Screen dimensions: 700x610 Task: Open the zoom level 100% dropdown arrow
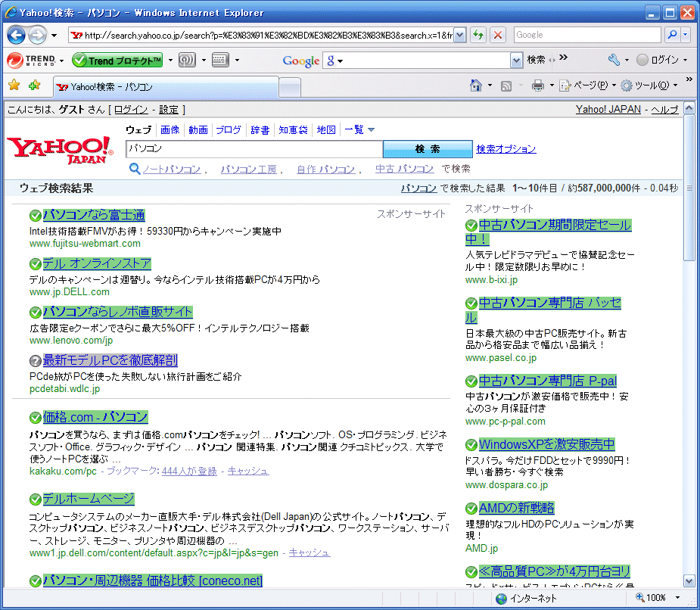coord(678,597)
